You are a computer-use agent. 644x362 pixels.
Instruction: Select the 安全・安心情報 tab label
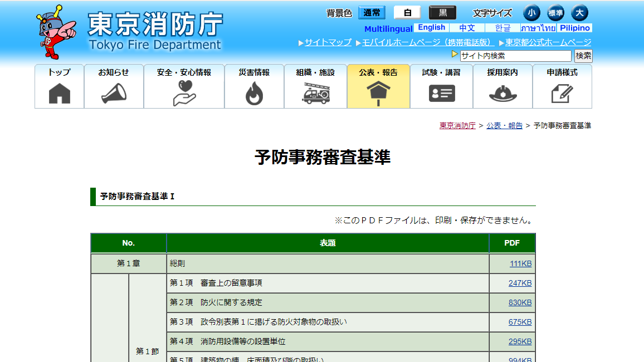(x=184, y=72)
